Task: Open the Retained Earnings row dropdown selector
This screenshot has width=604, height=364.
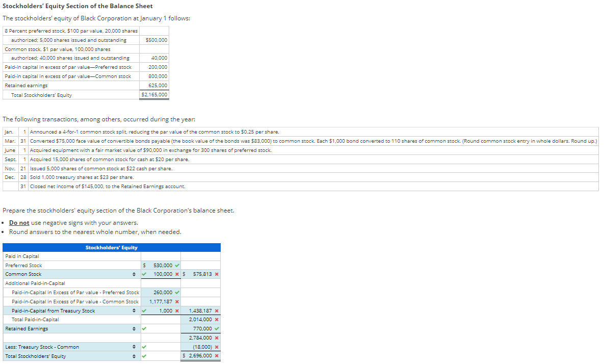Action: coord(134,328)
